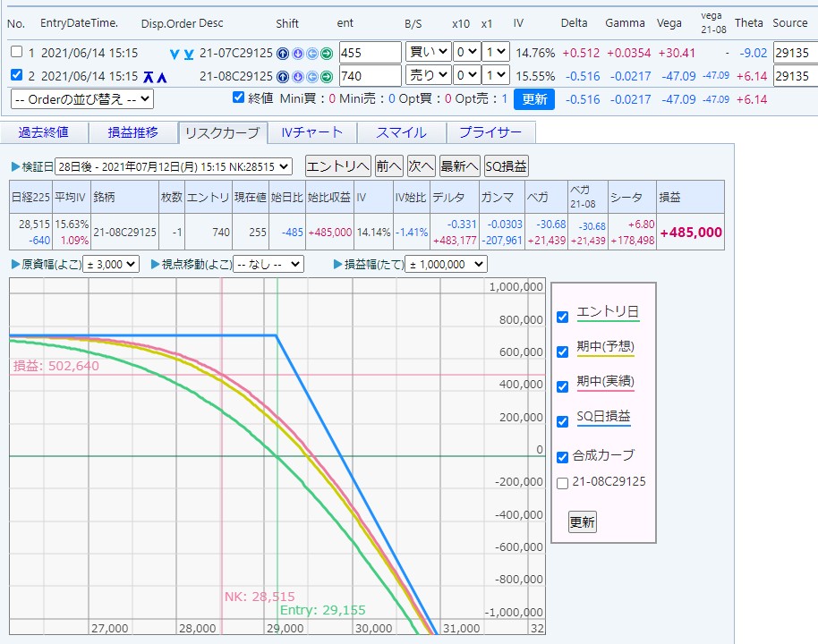This screenshot has height=644, width=818.
Task: Shift 21-08C29125 strike up arrow icon
Action: (x=283, y=77)
